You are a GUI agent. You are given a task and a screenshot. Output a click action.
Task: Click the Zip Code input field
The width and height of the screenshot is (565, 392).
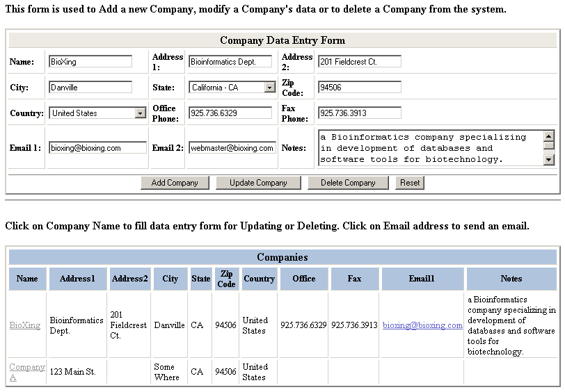point(359,88)
